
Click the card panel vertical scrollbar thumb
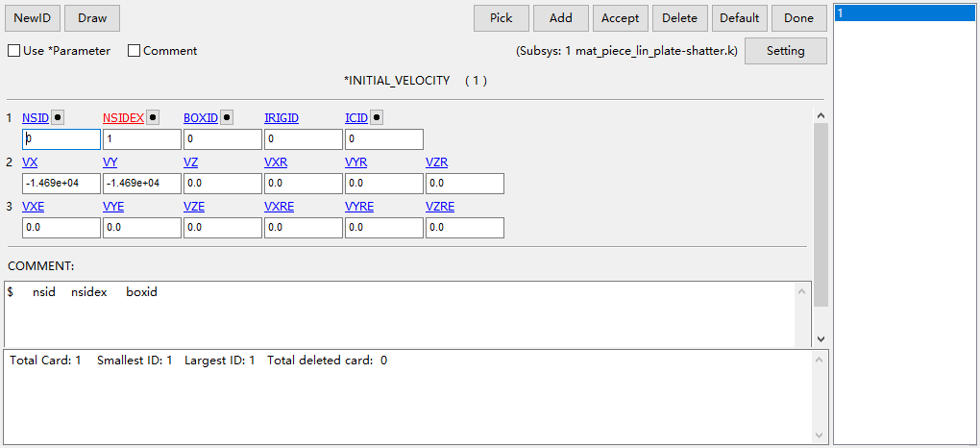(821, 214)
